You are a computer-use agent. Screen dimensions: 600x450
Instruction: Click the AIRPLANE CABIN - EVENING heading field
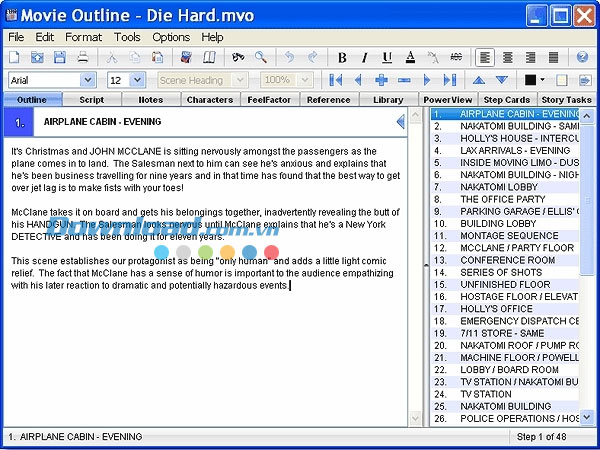(x=214, y=122)
